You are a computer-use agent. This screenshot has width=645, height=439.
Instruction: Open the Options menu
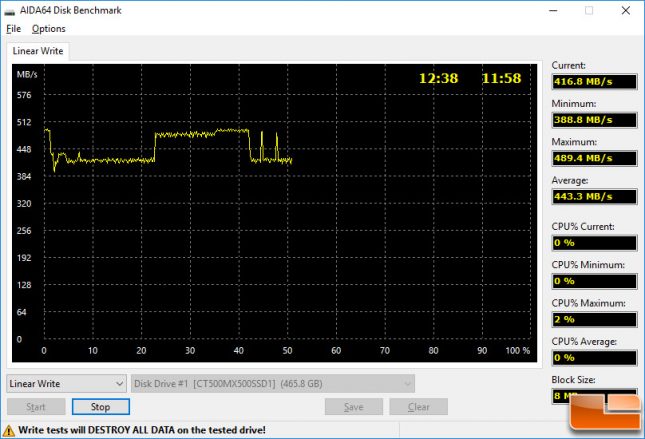pyautogui.click(x=49, y=29)
